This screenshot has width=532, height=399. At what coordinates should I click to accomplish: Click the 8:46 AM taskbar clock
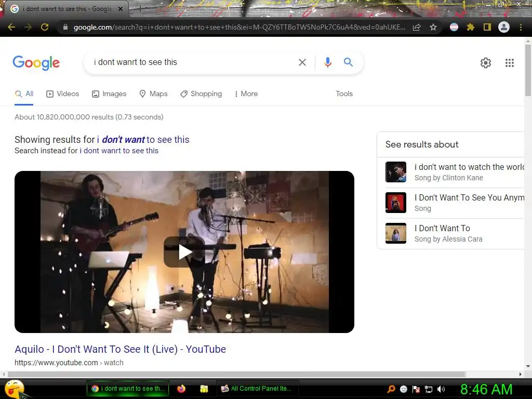(x=486, y=390)
